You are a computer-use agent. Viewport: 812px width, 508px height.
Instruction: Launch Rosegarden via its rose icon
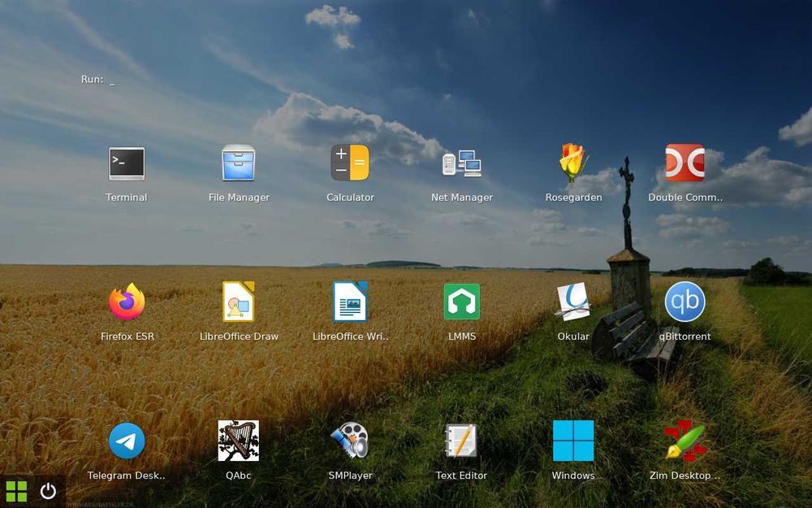coord(573,163)
